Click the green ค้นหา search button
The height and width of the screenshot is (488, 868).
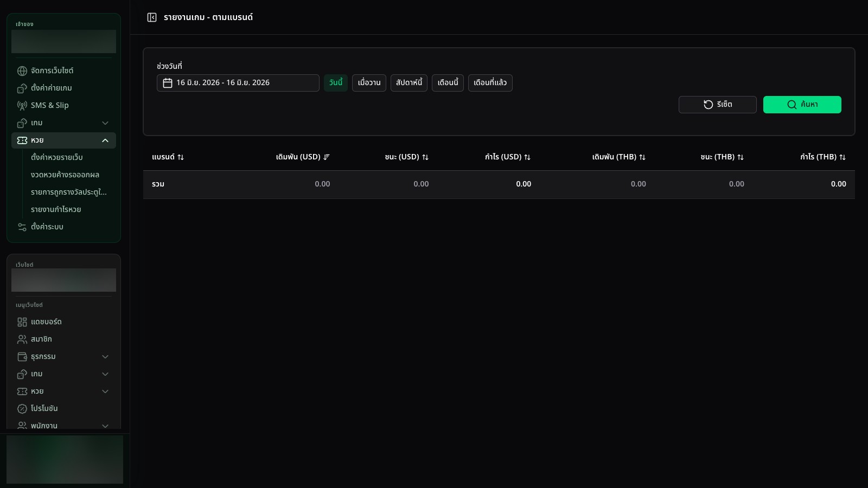pyautogui.click(x=802, y=105)
